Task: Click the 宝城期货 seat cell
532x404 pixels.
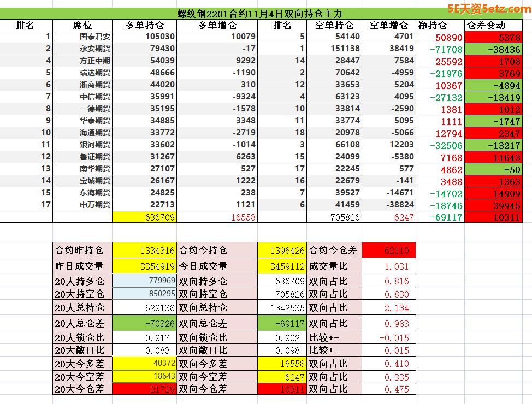Action: 82,181
